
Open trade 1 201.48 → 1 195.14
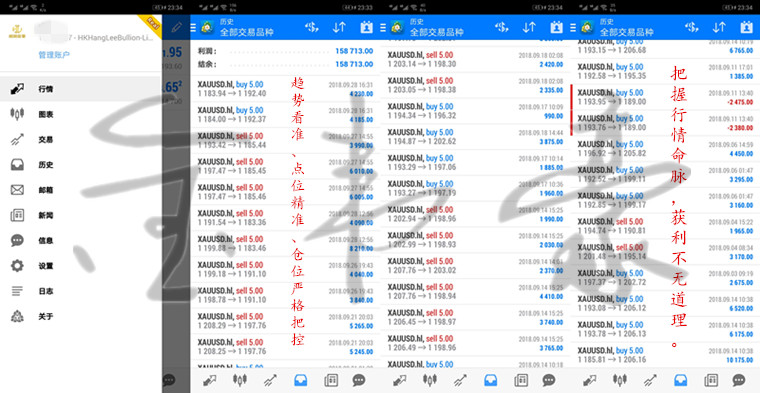(x=665, y=252)
